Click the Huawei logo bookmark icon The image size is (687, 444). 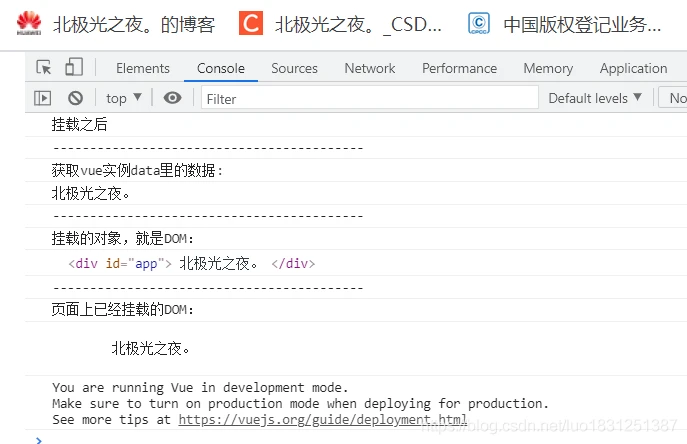[29, 24]
